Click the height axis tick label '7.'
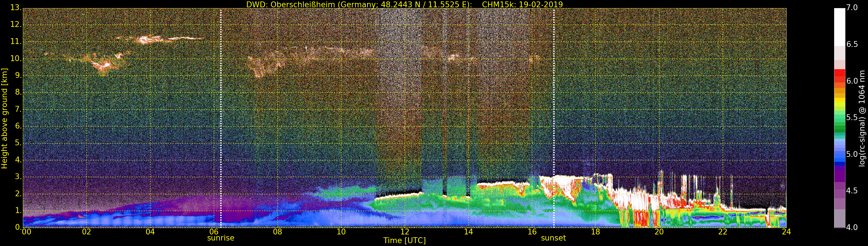Screen dimensions: 868x246 click(18, 109)
